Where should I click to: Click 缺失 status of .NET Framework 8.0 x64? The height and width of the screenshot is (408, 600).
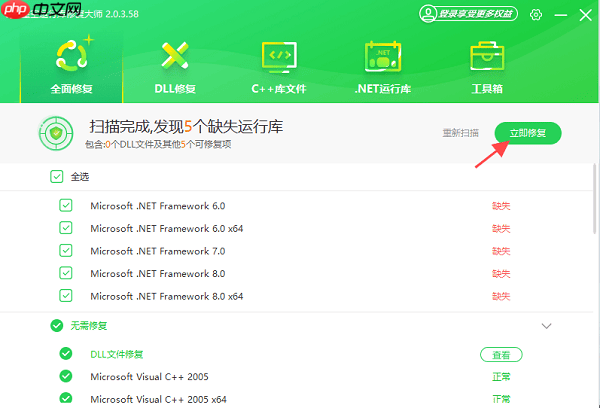coord(501,296)
